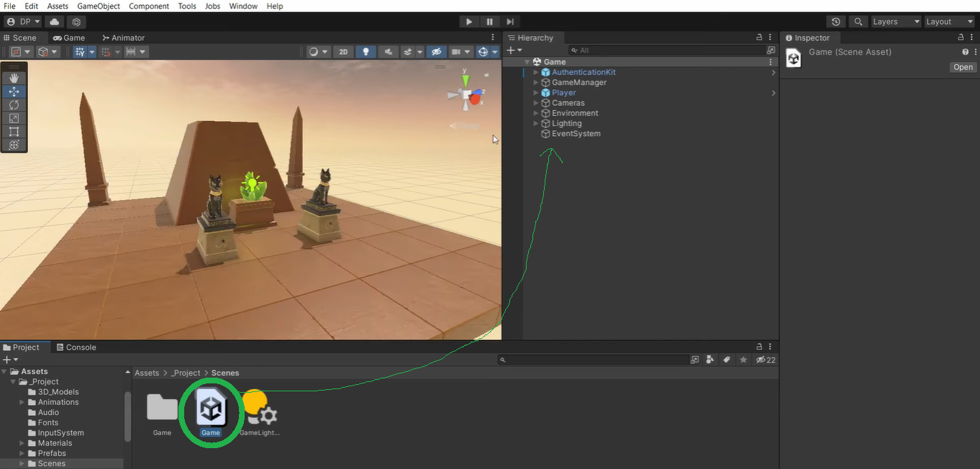Viewport: 980px width, 469px height.
Task: Expand the Cameras object in Hierarchy
Action: [x=536, y=103]
